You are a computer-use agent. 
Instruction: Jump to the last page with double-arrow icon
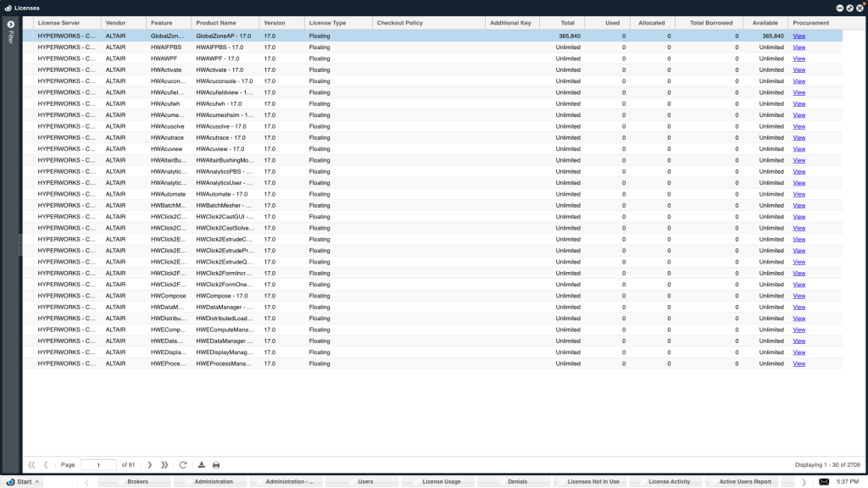(164, 464)
